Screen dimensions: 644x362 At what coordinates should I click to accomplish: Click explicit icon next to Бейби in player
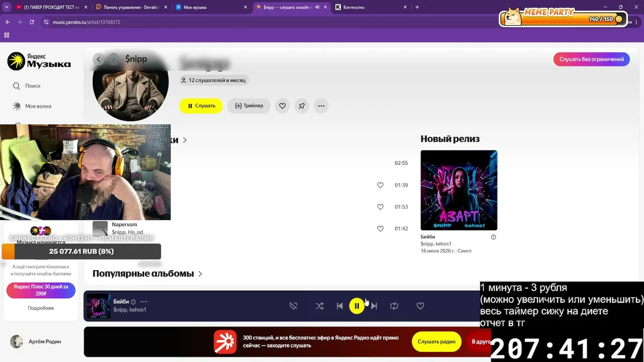(133, 302)
